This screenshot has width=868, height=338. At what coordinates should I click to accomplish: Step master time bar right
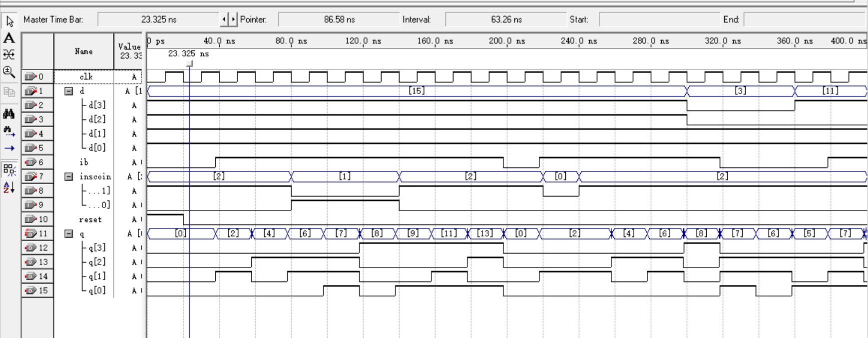coord(233,19)
